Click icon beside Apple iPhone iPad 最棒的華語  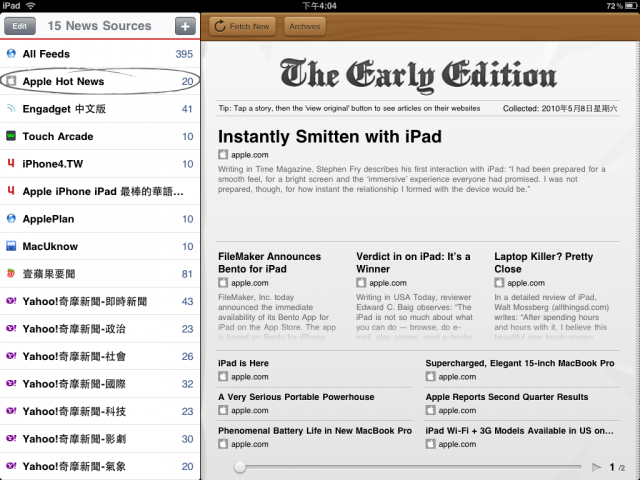coord(11,191)
